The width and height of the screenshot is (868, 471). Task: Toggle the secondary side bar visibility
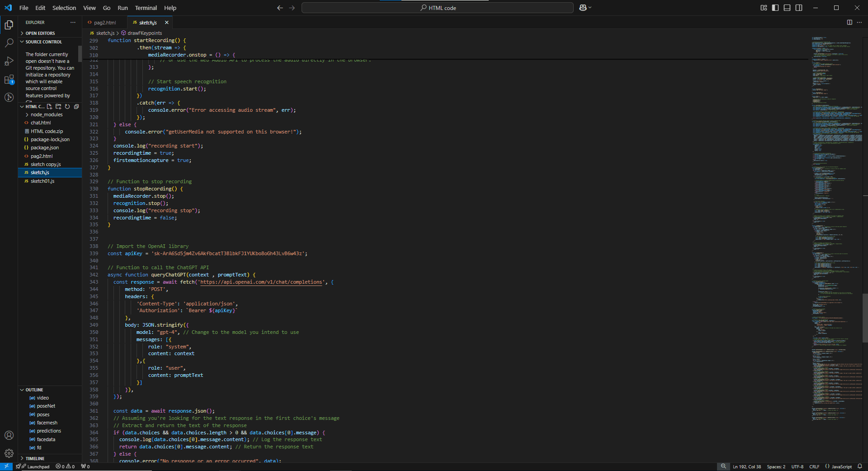799,8
